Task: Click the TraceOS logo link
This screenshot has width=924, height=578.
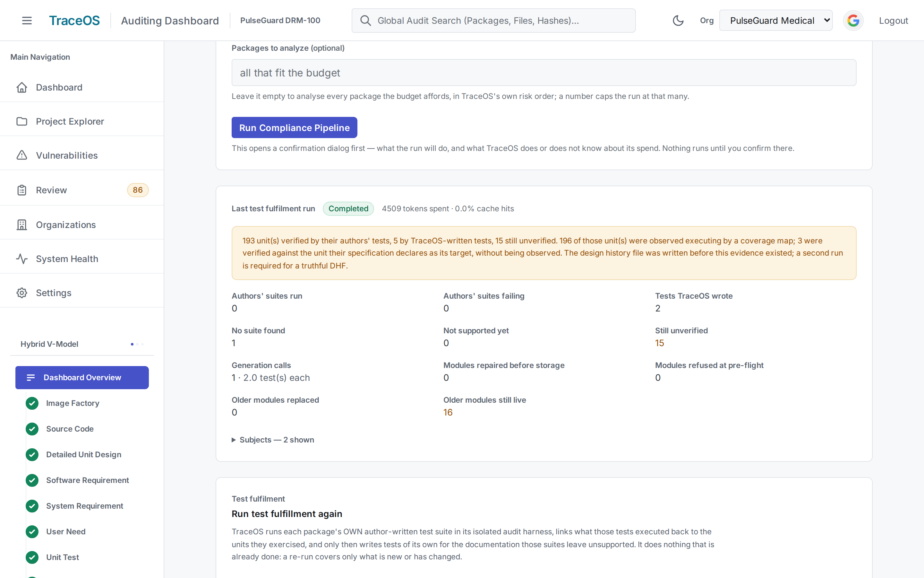Action: pos(74,21)
